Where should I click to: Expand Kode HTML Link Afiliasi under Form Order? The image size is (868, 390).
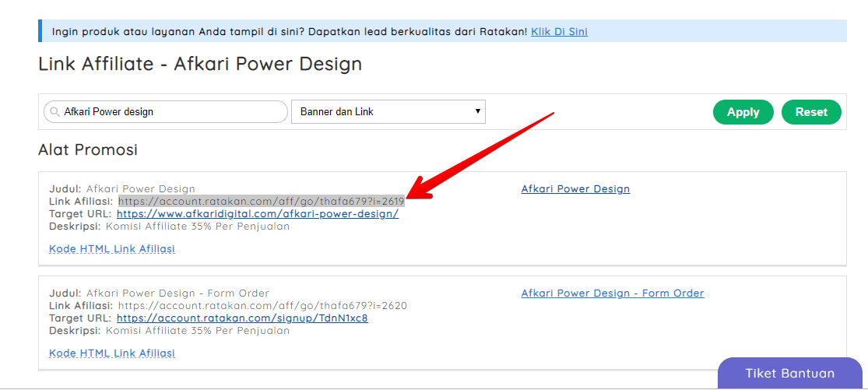[x=112, y=353]
